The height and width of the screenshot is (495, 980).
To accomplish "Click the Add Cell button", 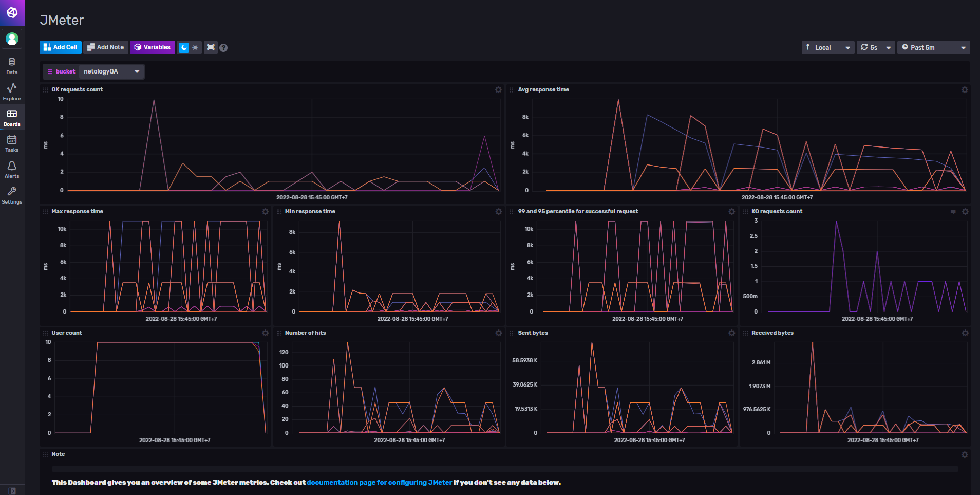I will point(60,47).
